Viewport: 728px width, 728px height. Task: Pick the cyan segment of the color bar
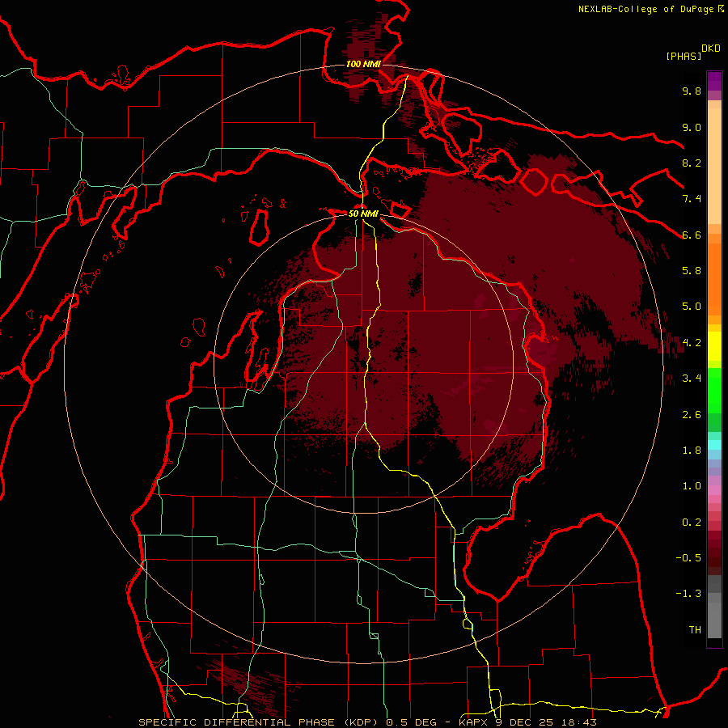click(714, 444)
